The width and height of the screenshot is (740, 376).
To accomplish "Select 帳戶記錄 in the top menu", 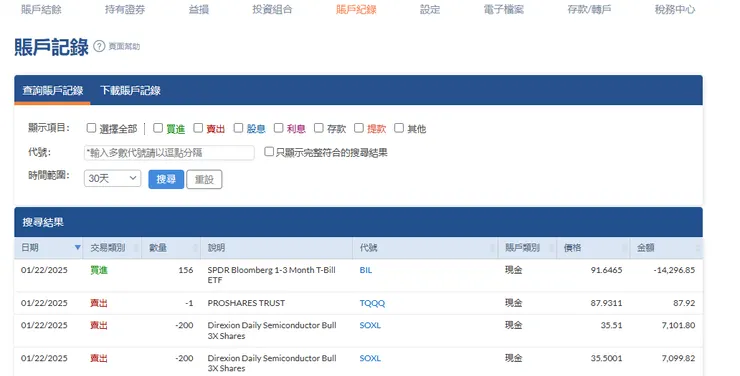I will pos(356,9).
